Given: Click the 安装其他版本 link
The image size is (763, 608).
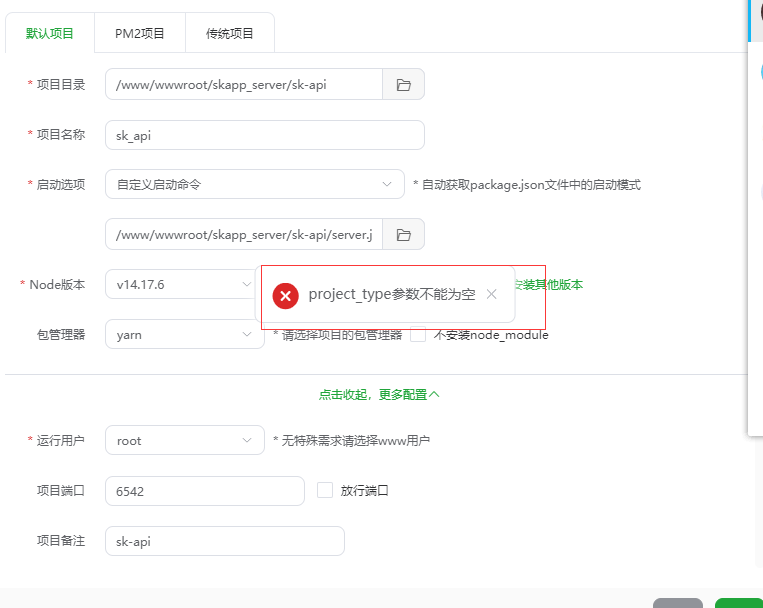Looking at the screenshot, I should [x=548, y=285].
